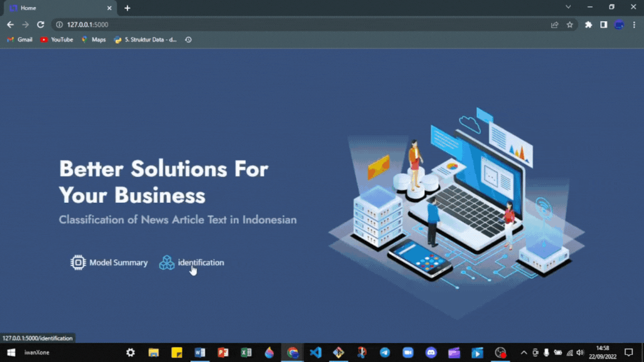Select the Home browser tab
Viewport: 644px width, 362px height.
tap(60, 8)
